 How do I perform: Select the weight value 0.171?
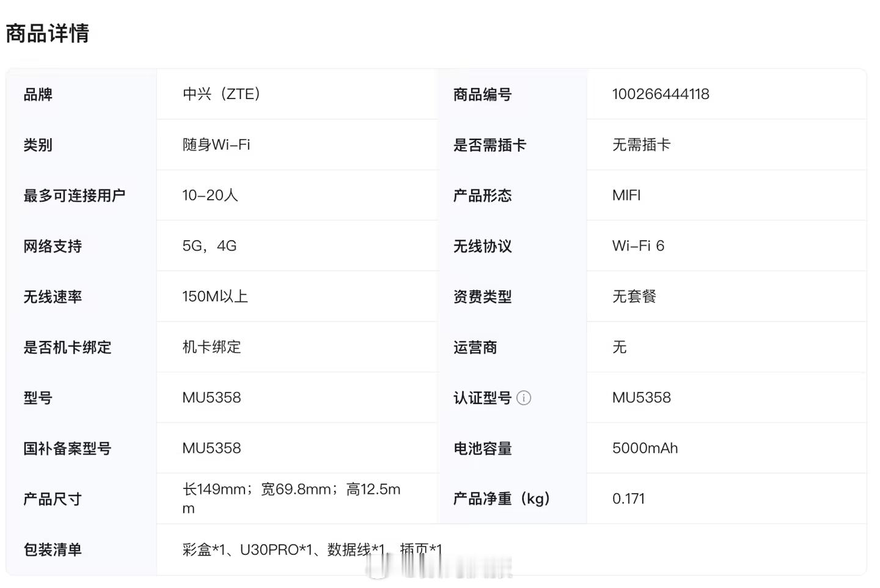[x=629, y=499]
